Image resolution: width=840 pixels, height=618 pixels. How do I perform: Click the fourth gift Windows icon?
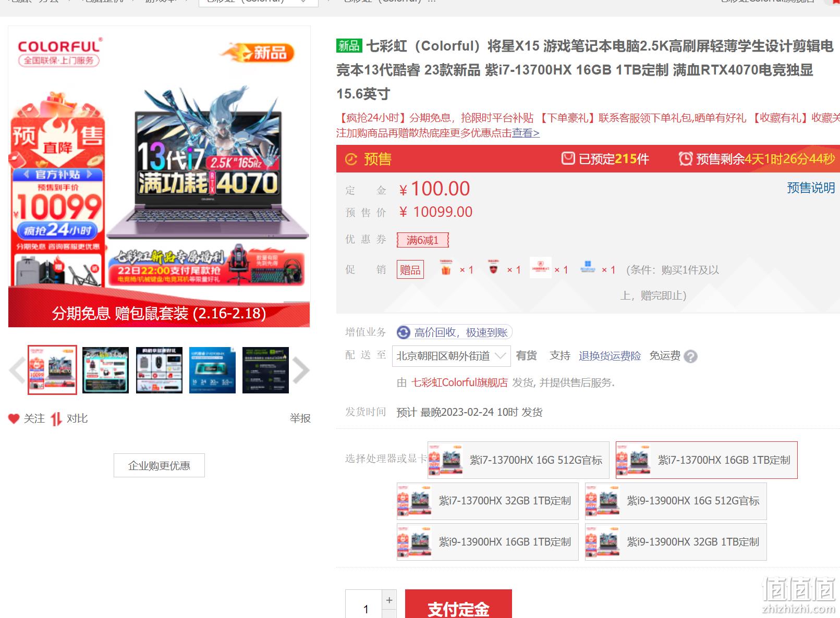point(588,268)
